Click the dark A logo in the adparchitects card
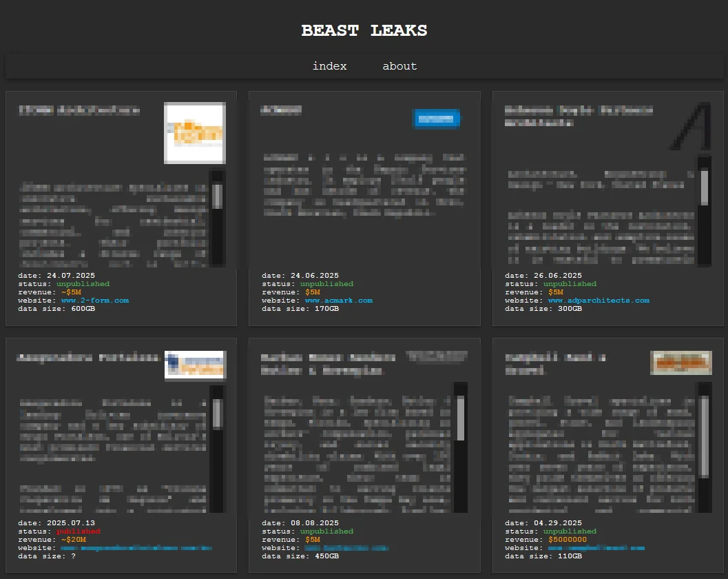Image resolution: width=728 pixels, height=579 pixels. coord(691,126)
